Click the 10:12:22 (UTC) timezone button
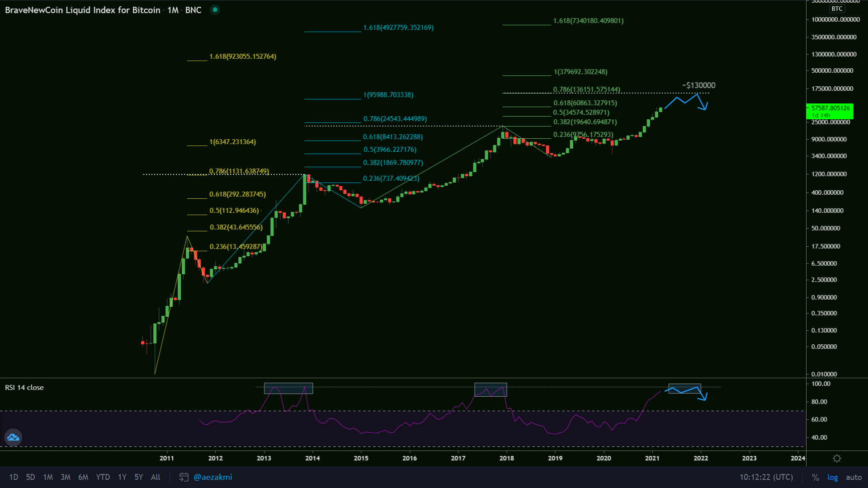The image size is (868, 488). [766, 477]
